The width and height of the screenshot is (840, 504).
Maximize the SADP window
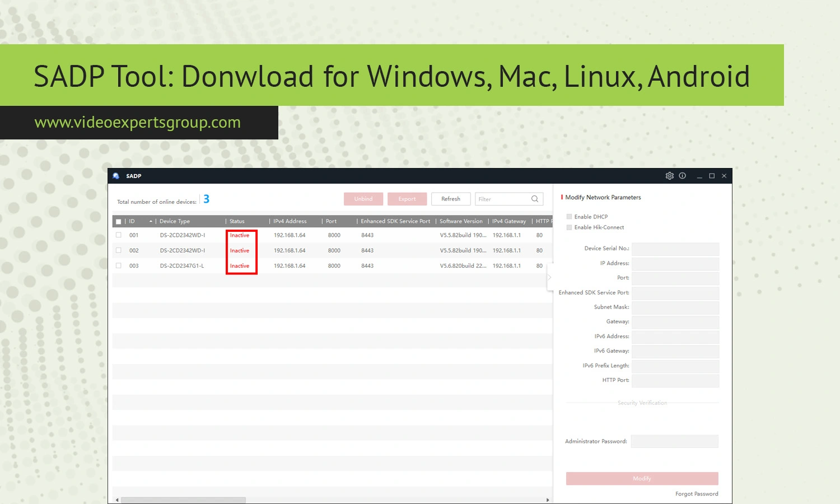click(712, 176)
